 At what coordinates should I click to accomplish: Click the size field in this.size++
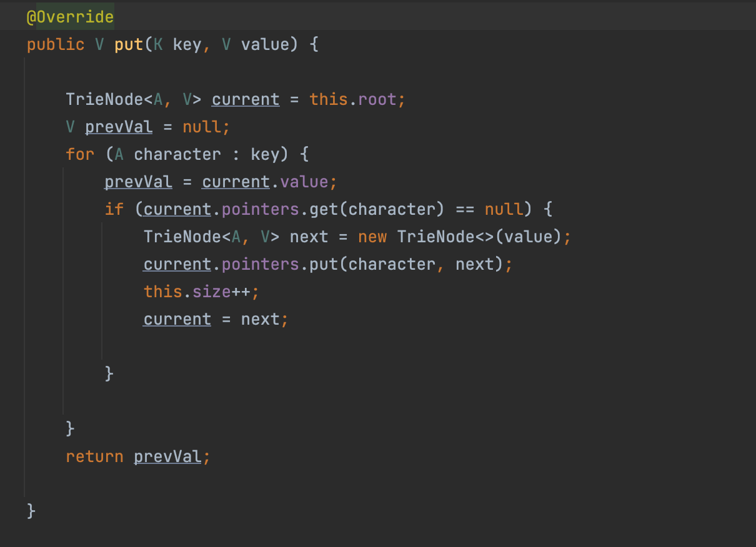click(211, 292)
